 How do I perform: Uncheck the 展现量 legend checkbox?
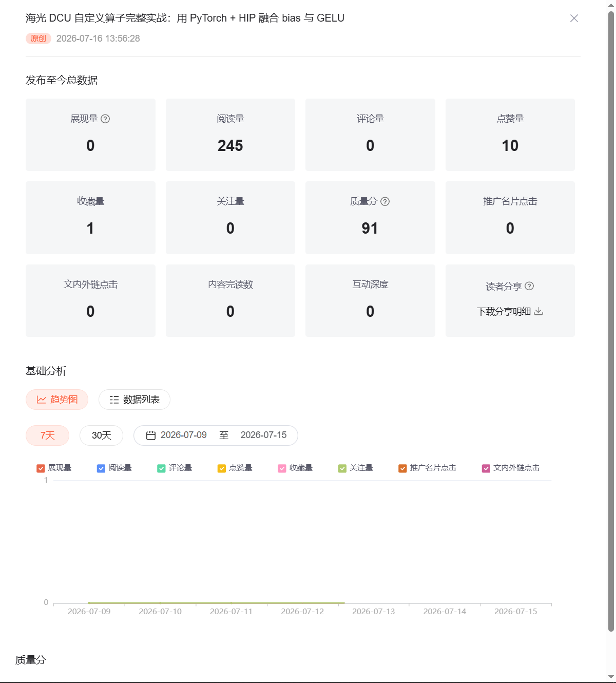coord(41,468)
